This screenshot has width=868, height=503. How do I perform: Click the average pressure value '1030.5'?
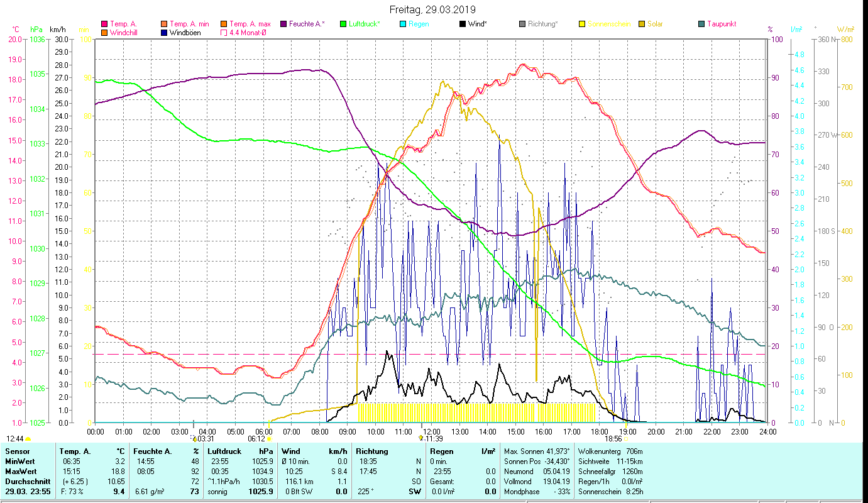coord(262,482)
